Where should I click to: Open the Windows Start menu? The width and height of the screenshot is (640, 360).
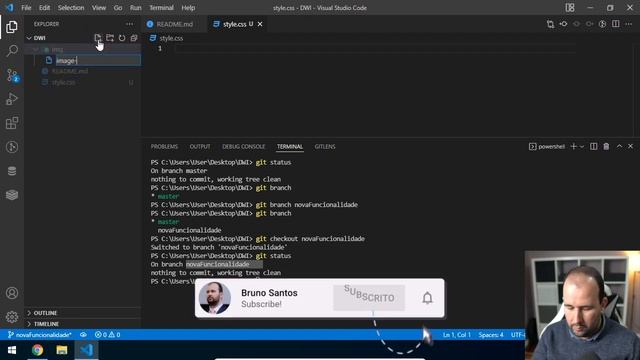click(x=12, y=350)
